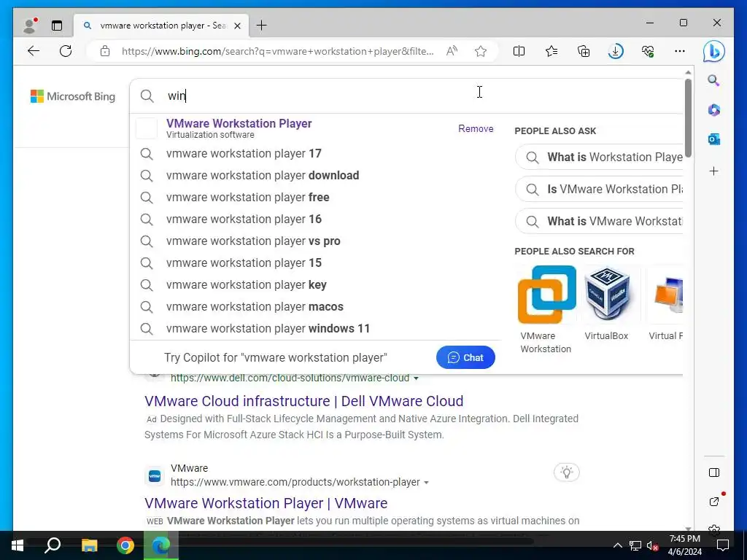Open Settings and more ellipsis menu

point(680,51)
